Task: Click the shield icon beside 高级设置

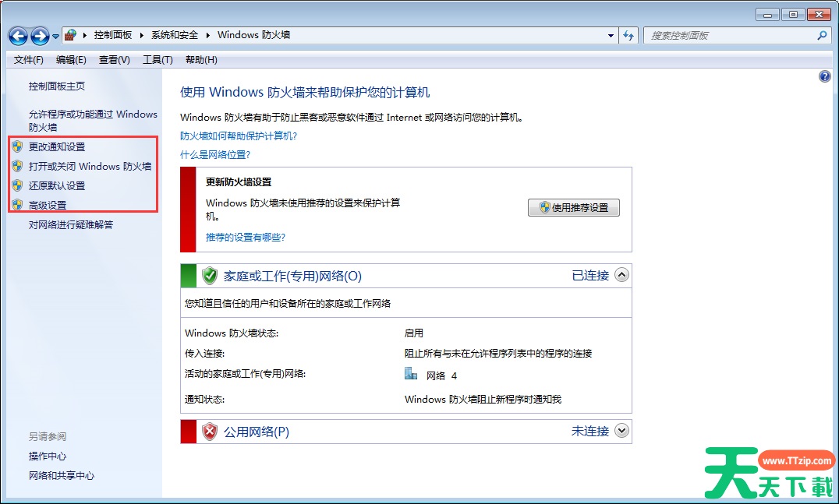Action: point(19,205)
